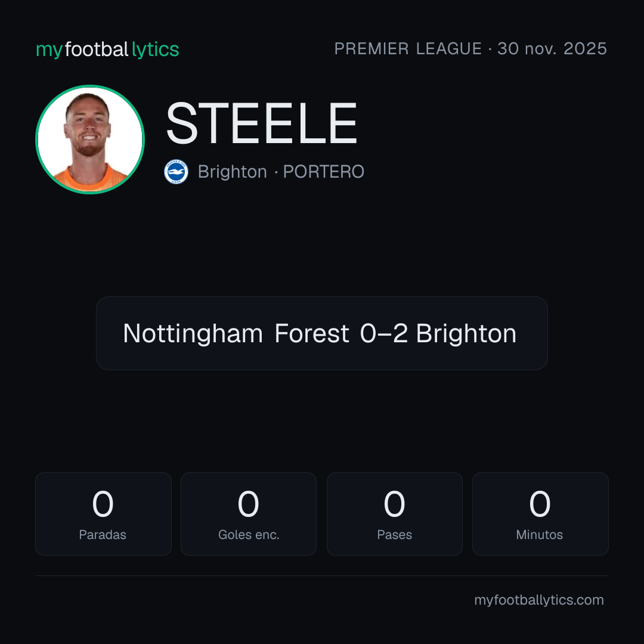This screenshot has width=644, height=644.
Task: Click the Minutos value zero
Action: [x=540, y=504]
